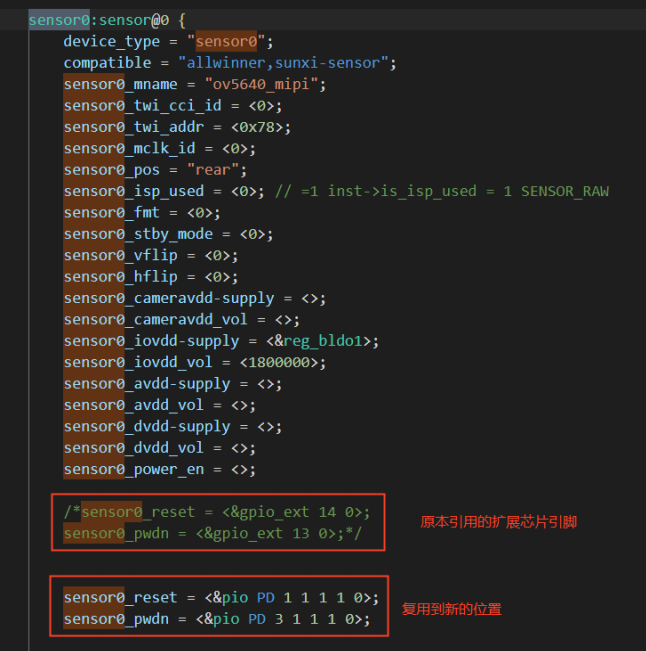
Task: Click the sensor0_power_en line
Action: (159, 470)
